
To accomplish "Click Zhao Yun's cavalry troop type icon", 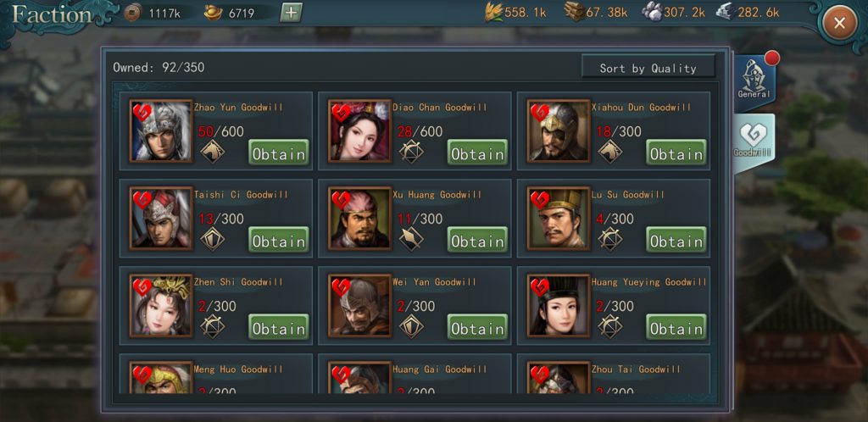I will click(x=212, y=152).
